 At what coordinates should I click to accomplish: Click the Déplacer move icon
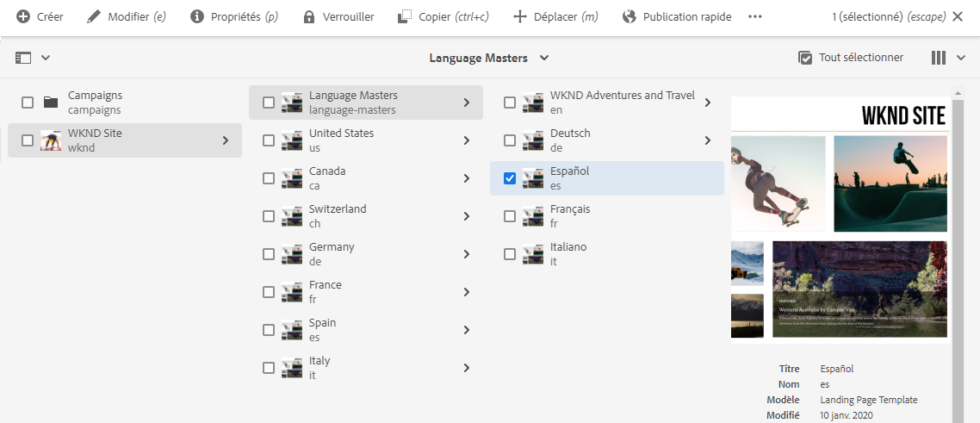519,17
